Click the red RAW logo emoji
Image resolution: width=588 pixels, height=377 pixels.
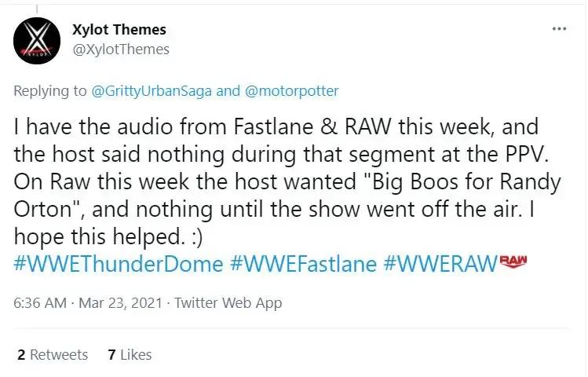coord(513,262)
